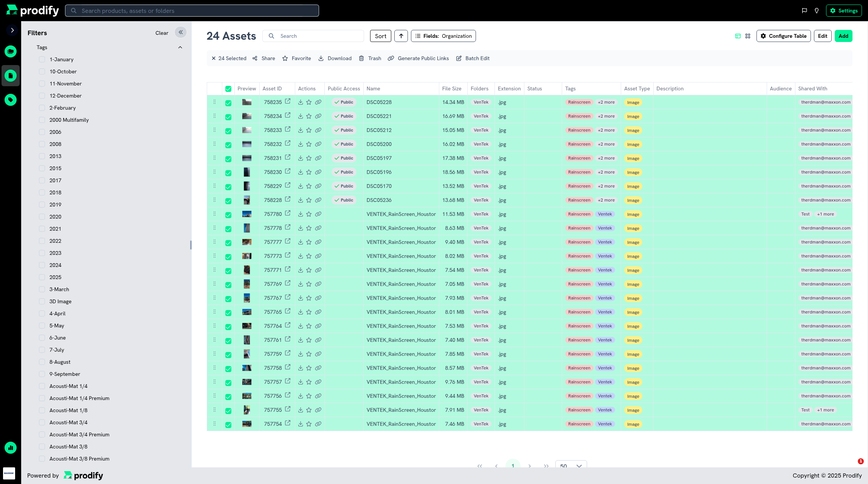Download asset DSC05221 via row icon
The image size is (868, 484).
(x=301, y=116)
